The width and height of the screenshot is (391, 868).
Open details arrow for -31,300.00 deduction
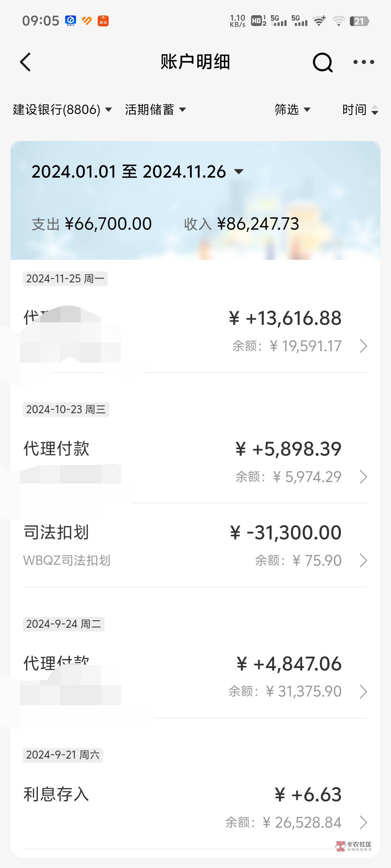tap(363, 560)
